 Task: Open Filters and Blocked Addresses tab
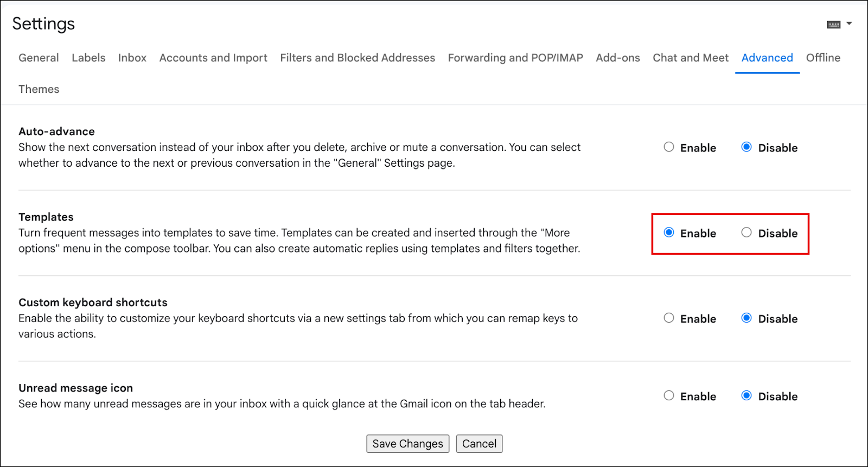coord(358,58)
